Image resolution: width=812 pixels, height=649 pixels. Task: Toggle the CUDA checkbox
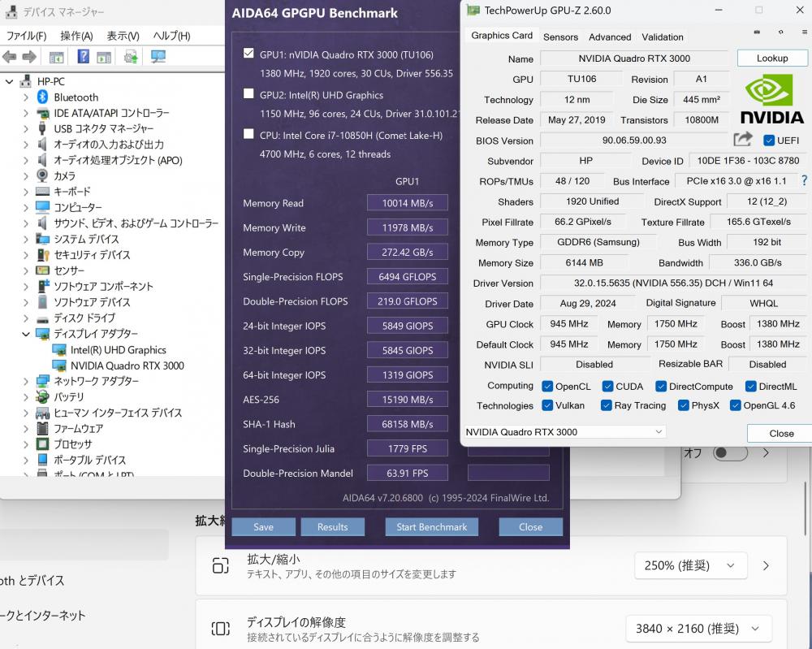point(608,387)
